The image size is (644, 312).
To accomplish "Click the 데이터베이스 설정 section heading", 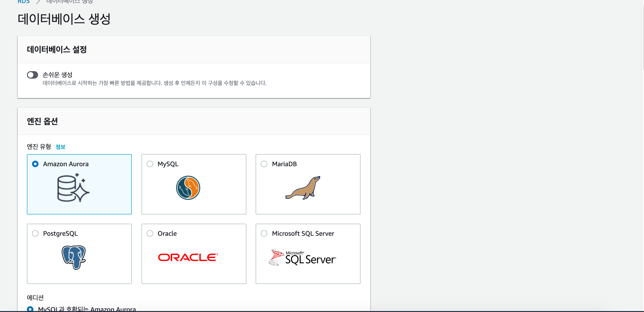I will pos(57,49).
